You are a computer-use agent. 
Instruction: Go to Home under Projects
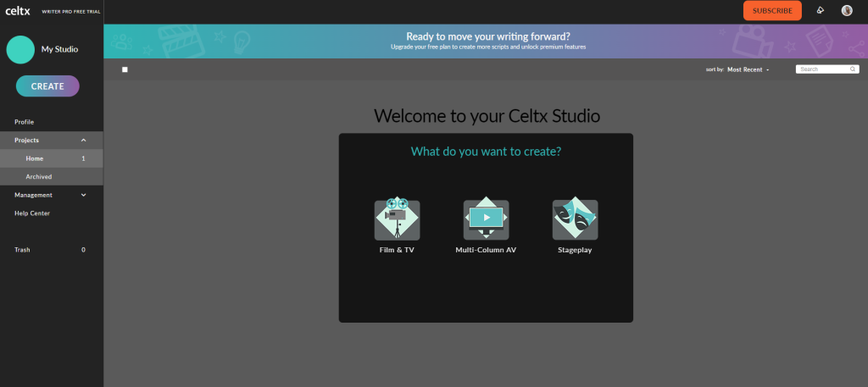35,158
